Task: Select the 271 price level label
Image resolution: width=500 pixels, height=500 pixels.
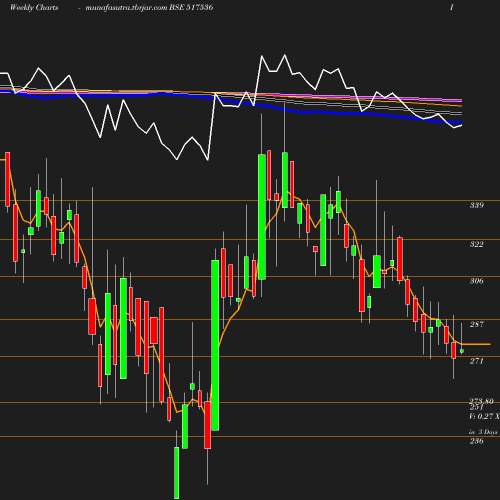Action: click(477, 361)
